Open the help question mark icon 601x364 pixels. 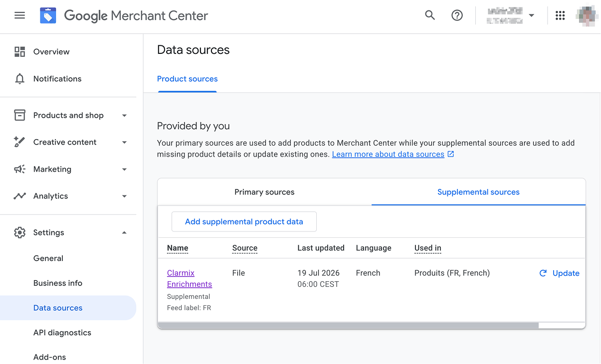[x=457, y=15]
